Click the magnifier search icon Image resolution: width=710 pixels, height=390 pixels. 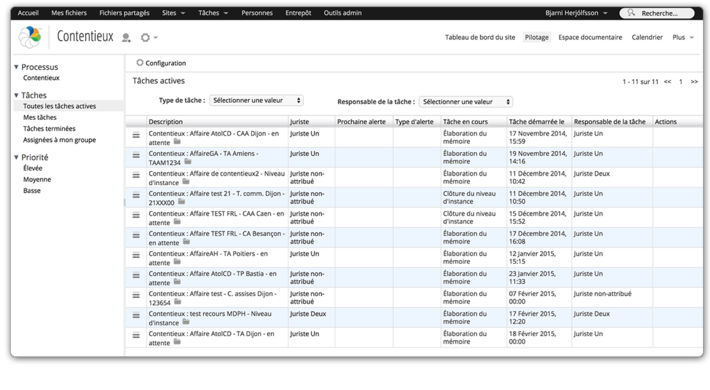point(631,13)
